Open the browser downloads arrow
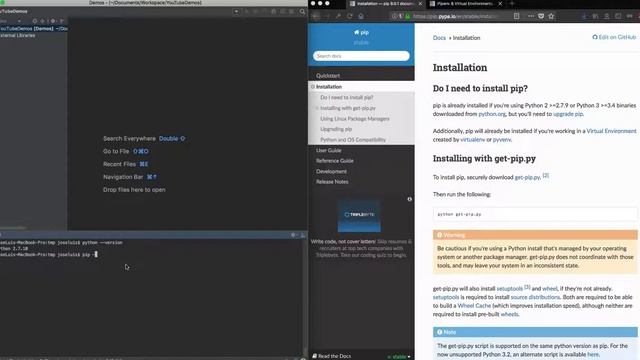Viewport: 640px width, 360px height. click(584, 16)
